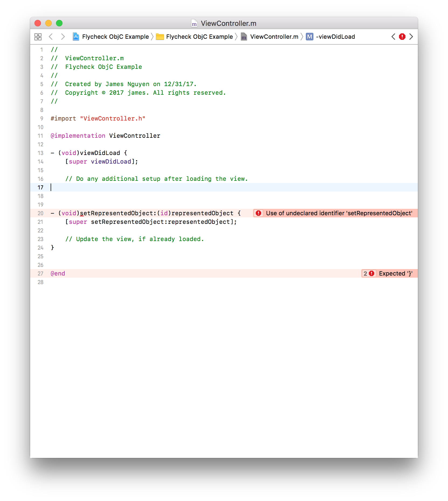Viewport: 448px width, 501px height.
Task: Click the document proxy icon in title bar
Action: [194, 23]
